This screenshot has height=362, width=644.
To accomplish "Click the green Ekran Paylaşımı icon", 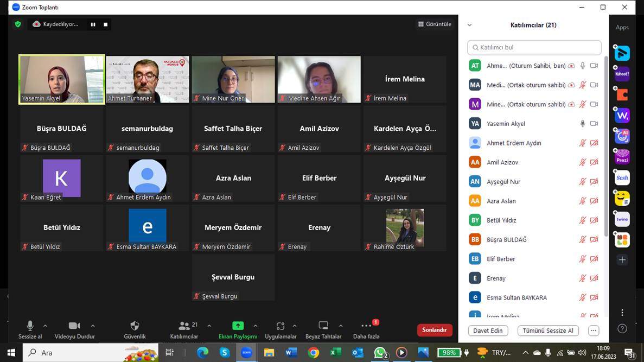I will click(x=238, y=326).
